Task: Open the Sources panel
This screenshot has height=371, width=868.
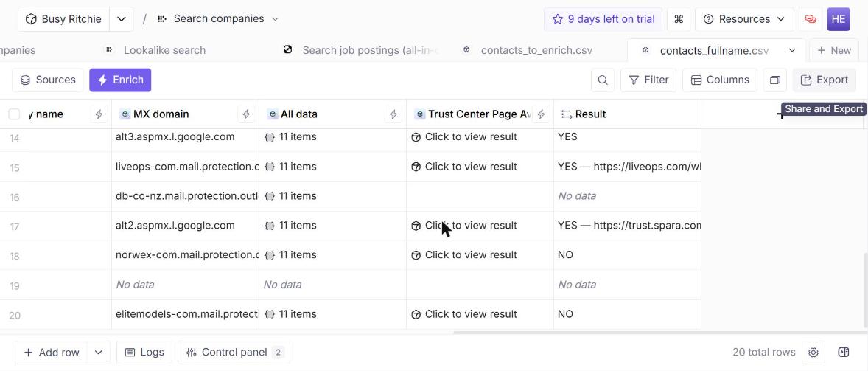Action: coord(48,80)
